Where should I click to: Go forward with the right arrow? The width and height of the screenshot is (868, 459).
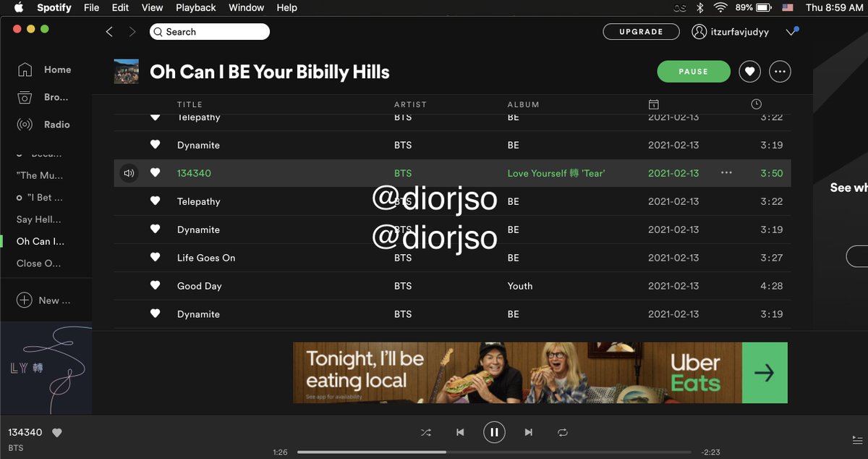point(132,32)
